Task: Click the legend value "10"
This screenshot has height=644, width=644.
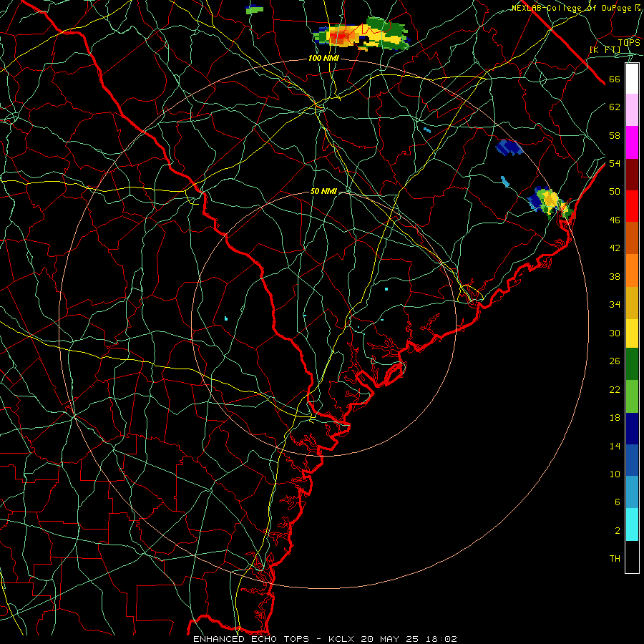Action: point(615,474)
